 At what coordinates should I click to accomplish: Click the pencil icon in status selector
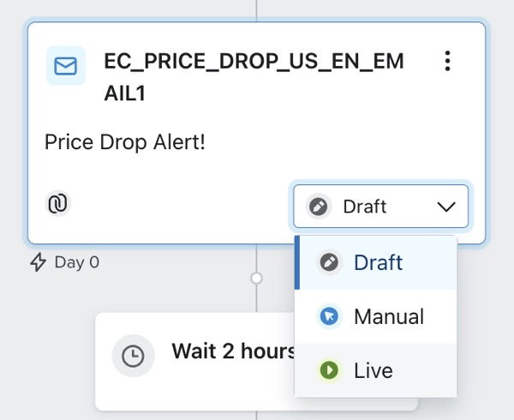point(319,207)
